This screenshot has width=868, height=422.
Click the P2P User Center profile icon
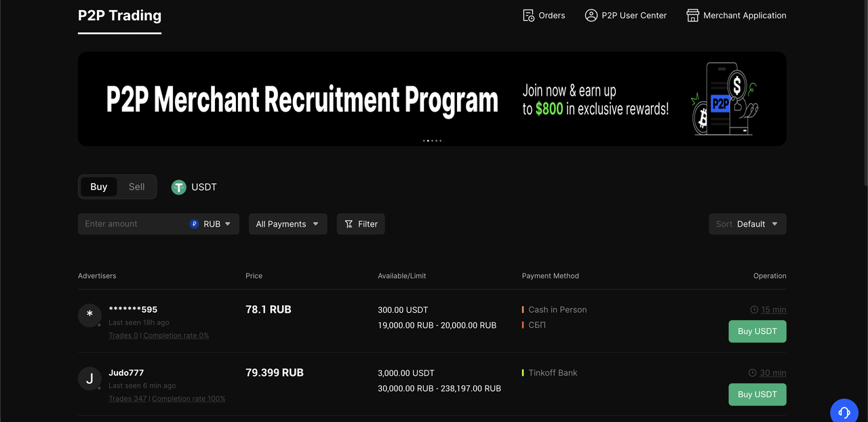click(x=591, y=16)
